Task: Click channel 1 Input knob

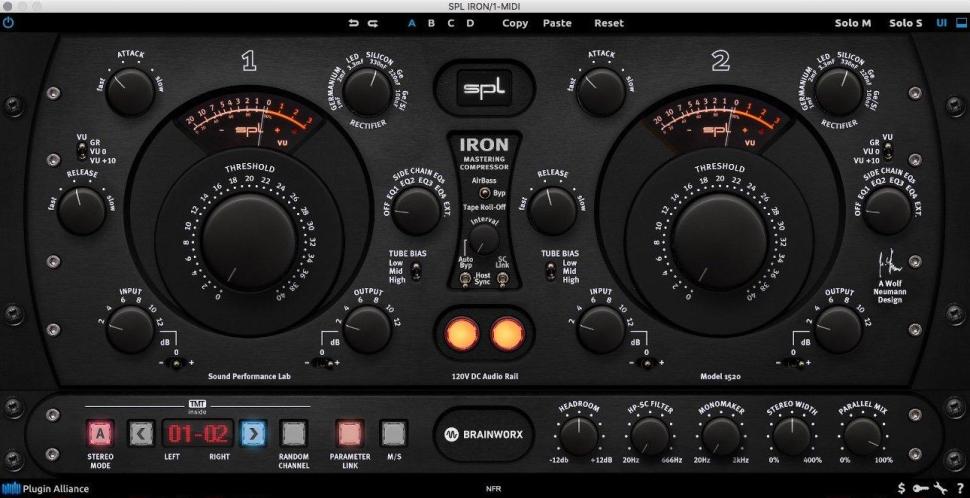Action: point(130,329)
